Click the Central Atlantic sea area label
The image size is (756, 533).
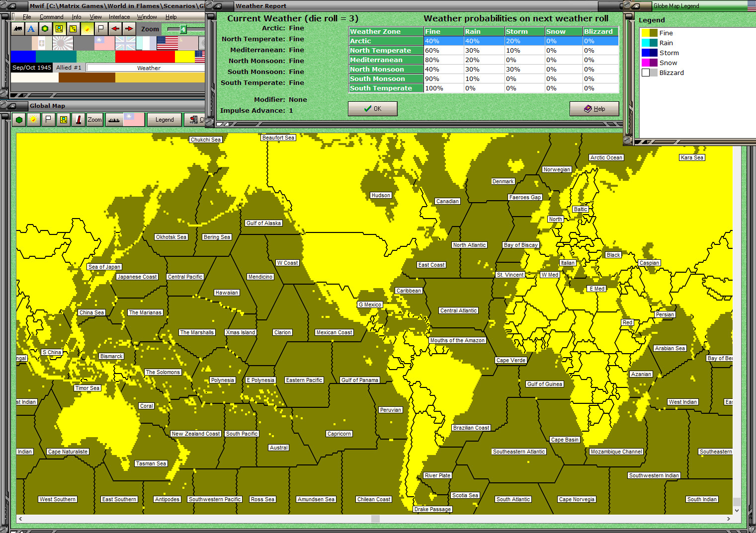click(458, 310)
